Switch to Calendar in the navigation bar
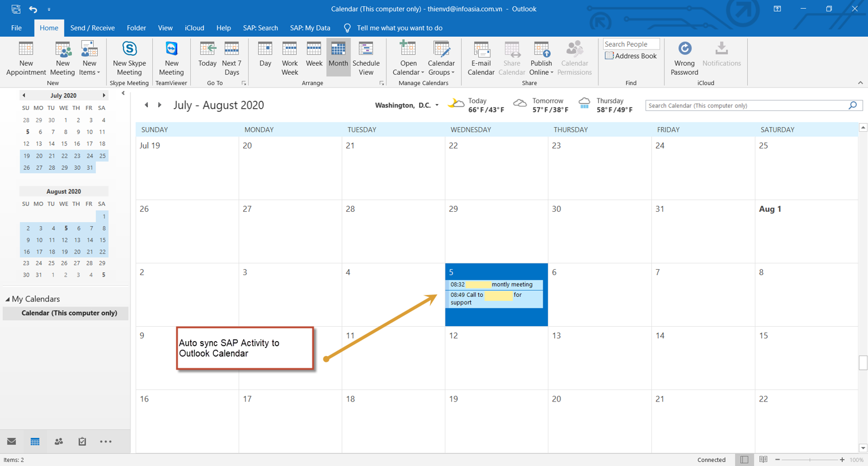 pyautogui.click(x=35, y=442)
